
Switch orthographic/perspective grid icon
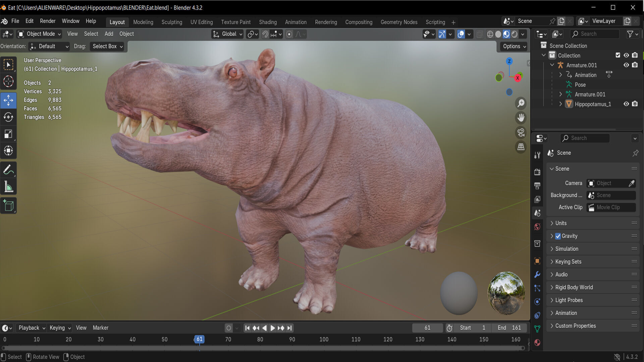click(521, 147)
